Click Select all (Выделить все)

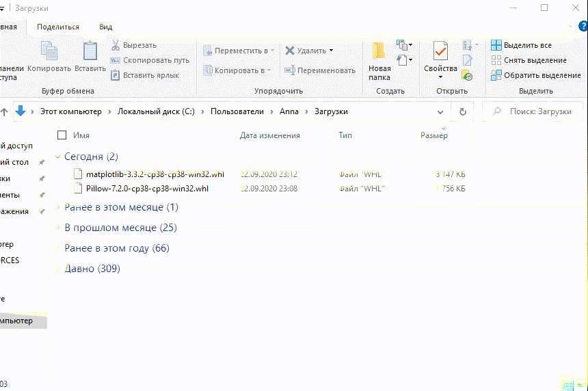point(521,45)
